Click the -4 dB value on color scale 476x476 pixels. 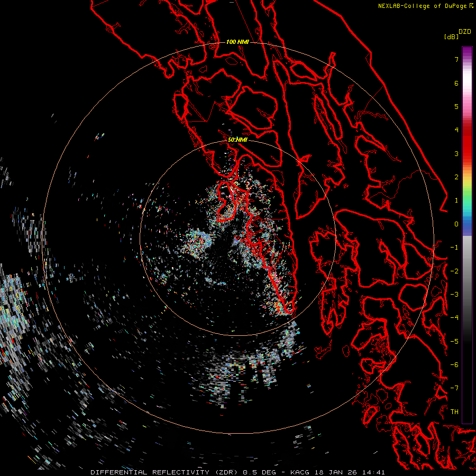[x=454, y=318]
